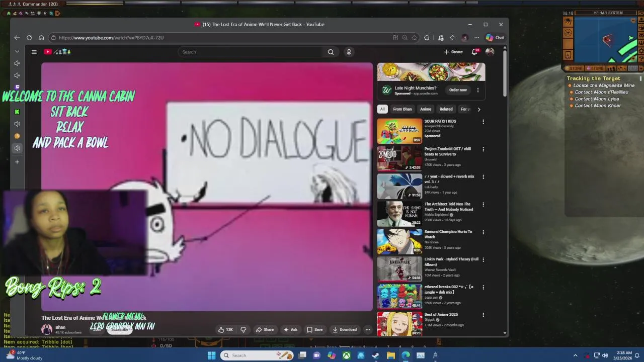The width and height of the screenshot is (644, 362).
Task: Go to YouTube home via logo
Action: [x=57, y=52]
